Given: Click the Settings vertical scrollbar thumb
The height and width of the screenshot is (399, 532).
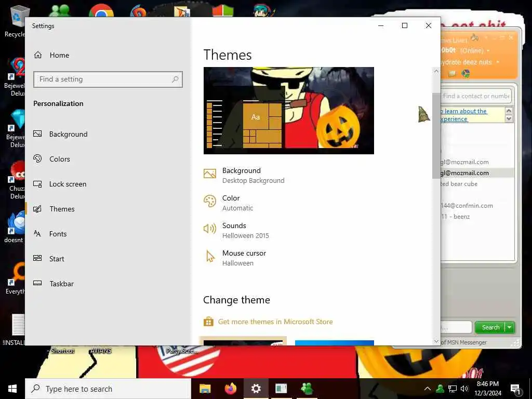Looking at the screenshot, I should (436, 135).
